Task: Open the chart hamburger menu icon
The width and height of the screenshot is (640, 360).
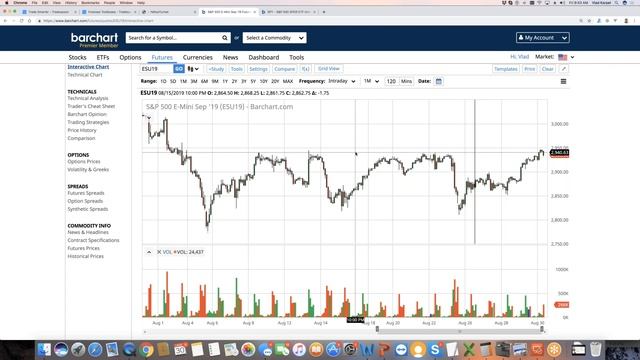Action: [x=563, y=81]
